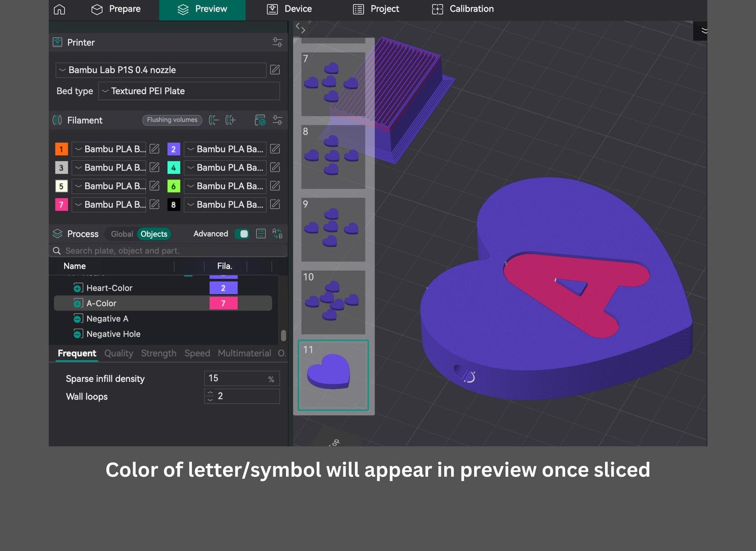Screen dimensions: 756x551
Task: Edit filament 2 preset icon
Action: pos(275,149)
